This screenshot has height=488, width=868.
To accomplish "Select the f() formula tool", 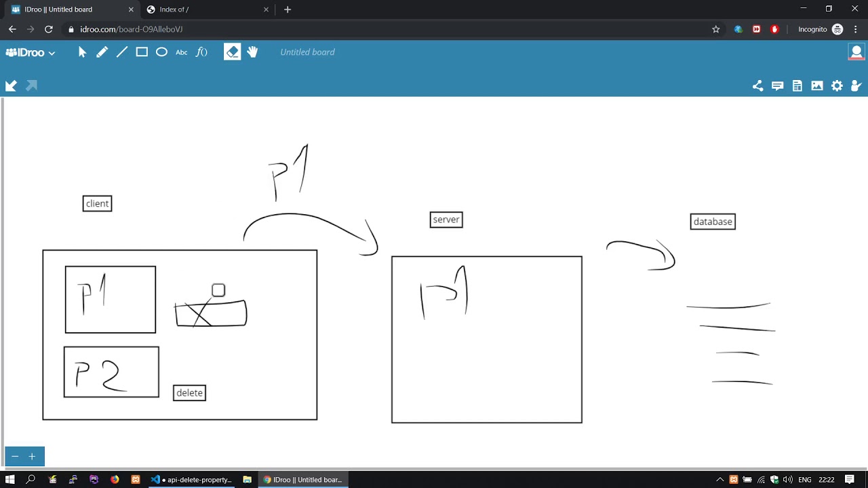I will click(x=201, y=52).
